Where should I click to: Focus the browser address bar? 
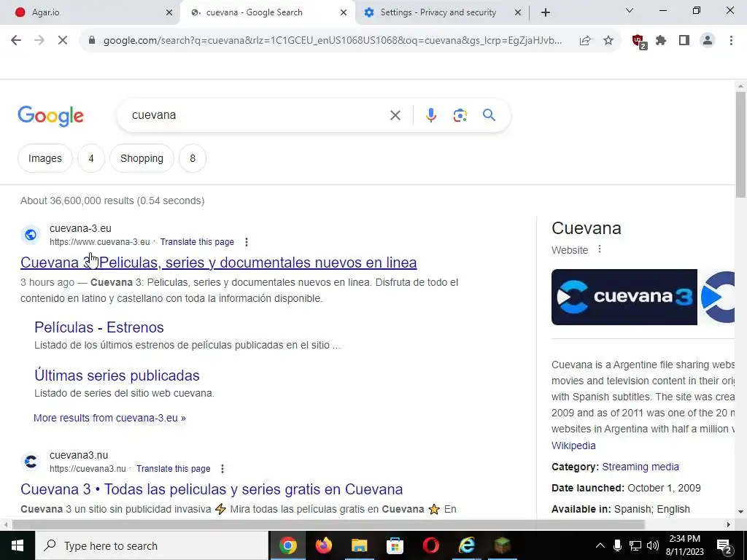coord(333,41)
